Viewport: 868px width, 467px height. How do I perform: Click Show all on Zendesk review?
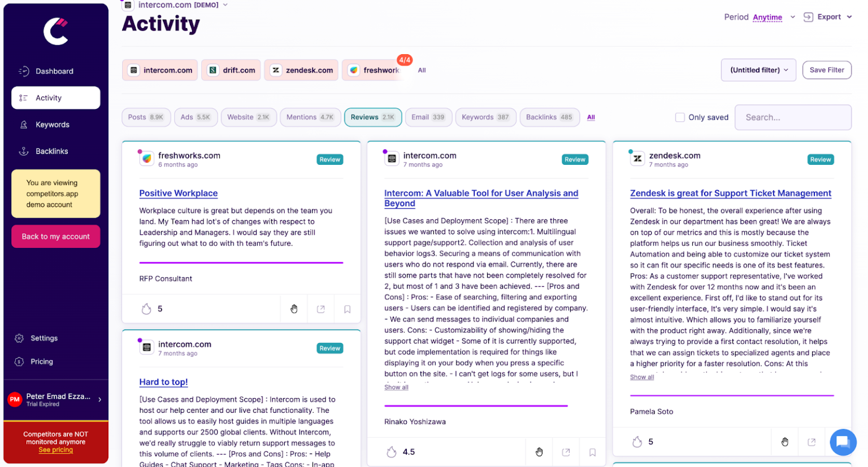tap(642, 377)
